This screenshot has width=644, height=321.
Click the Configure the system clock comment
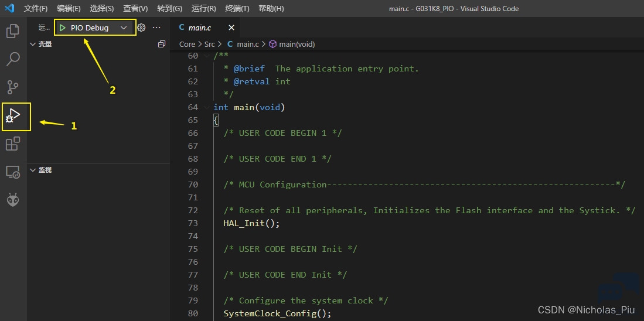(x=305, y=300)
